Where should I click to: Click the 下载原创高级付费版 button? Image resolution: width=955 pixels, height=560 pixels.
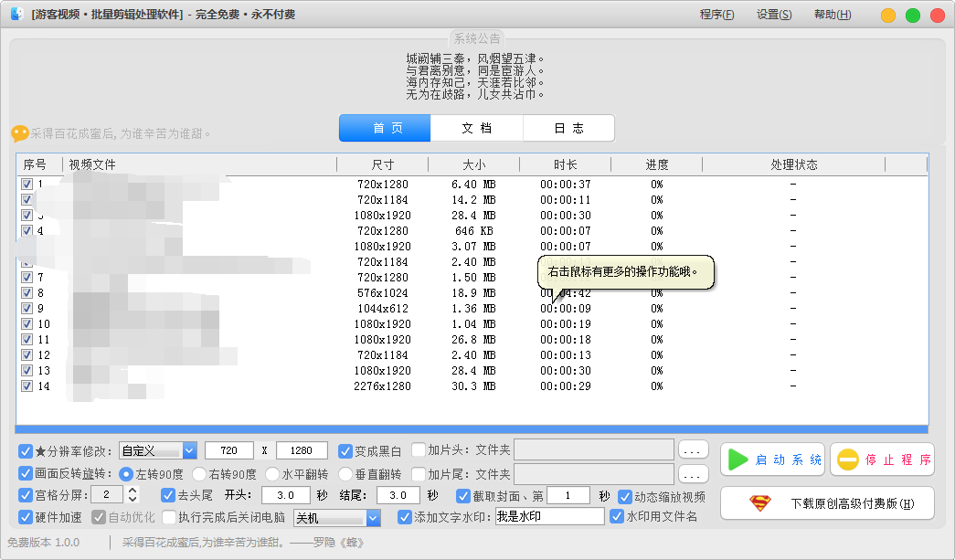[827, 503]
